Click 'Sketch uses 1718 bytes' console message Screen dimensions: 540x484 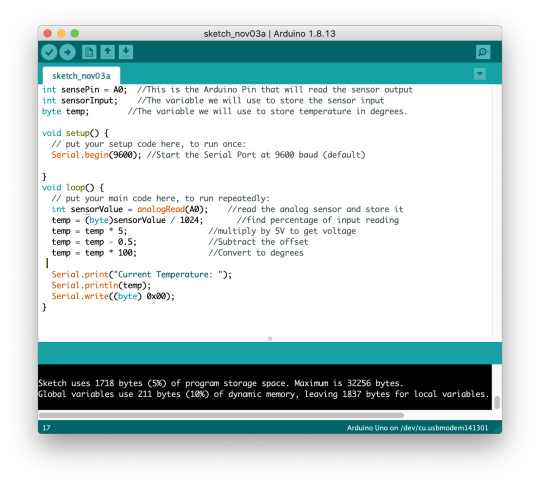(221, 383)
